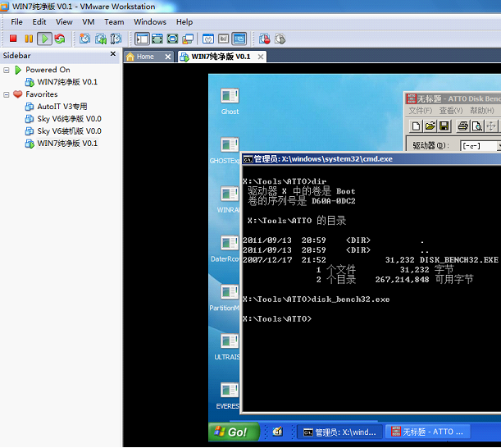Viewport: 501px width, 448px height.
Task: Close the Sidebar panel
Action: pyautogui.click(x=113, y=53)
